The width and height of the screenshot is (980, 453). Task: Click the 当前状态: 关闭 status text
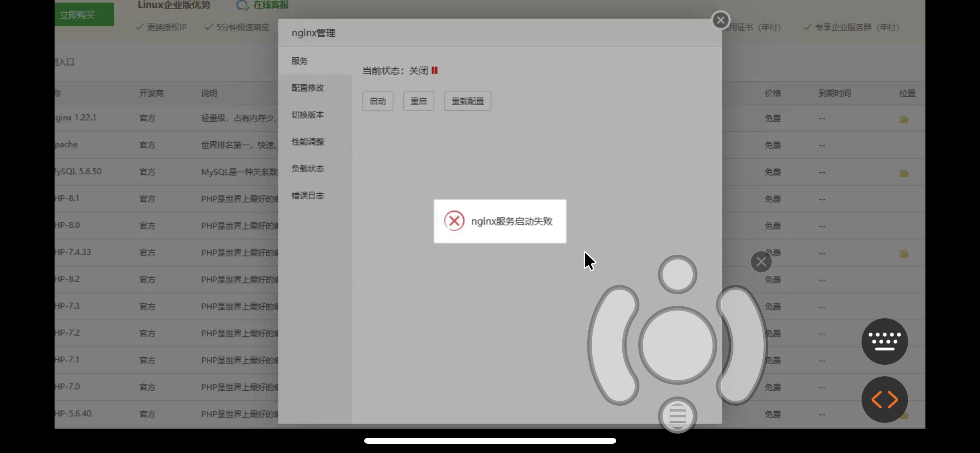[395, 71]
